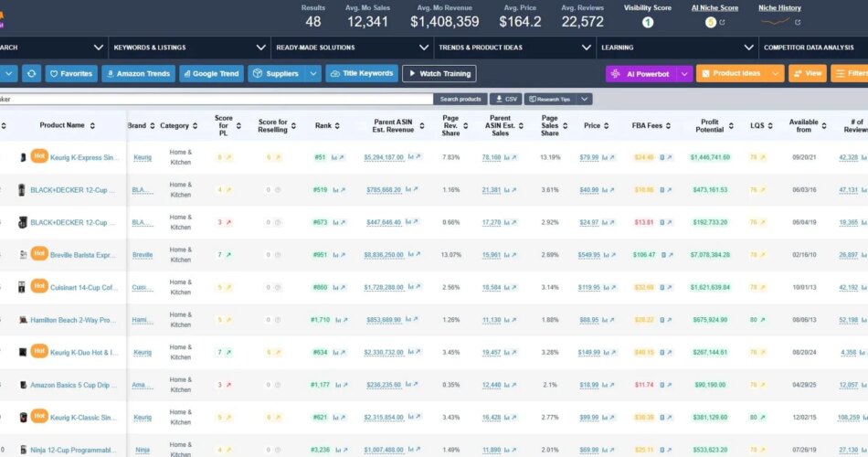868x457 pixels.
Task: Click the Hot badge on Breville Barista
Action: tap(39, 253)
